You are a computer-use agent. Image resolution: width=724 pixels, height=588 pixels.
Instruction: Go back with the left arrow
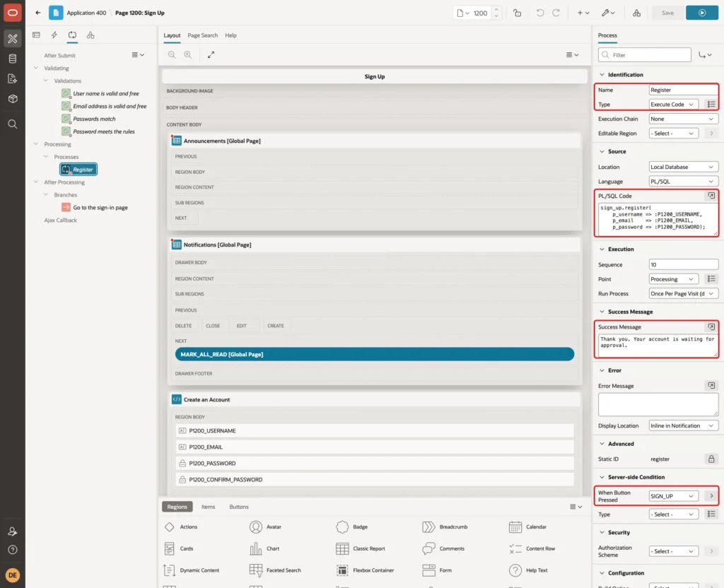click(38, 13)
